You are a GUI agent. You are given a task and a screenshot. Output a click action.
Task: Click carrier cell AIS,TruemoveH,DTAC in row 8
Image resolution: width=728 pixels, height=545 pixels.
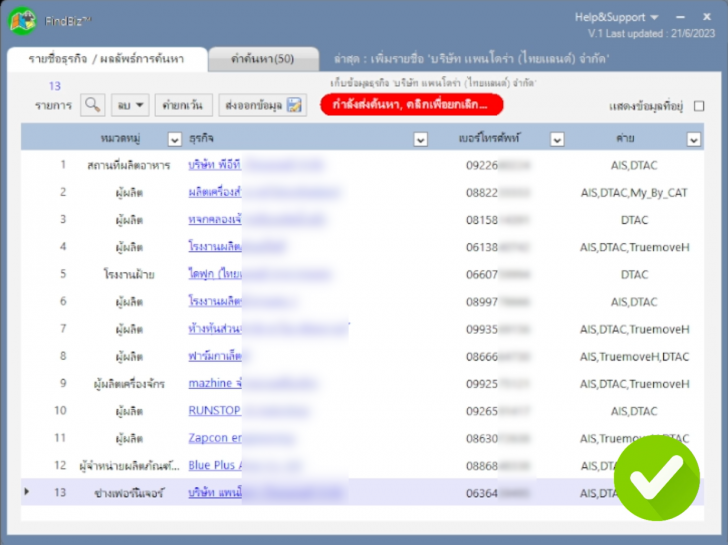(x=634, y=357)
